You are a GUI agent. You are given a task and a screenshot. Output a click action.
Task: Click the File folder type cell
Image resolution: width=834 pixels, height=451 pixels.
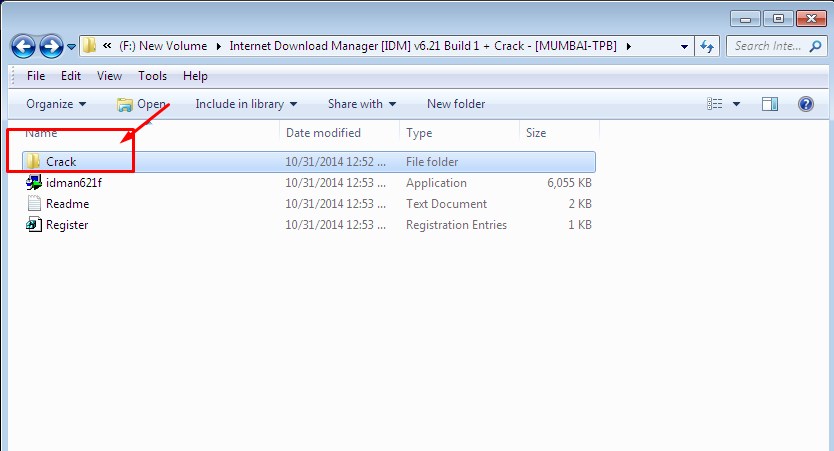[432, 162]
